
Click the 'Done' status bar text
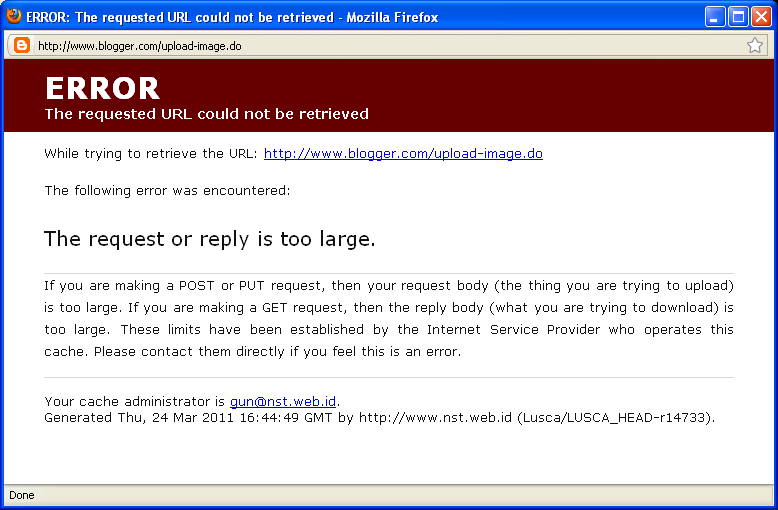pos(22,495)
